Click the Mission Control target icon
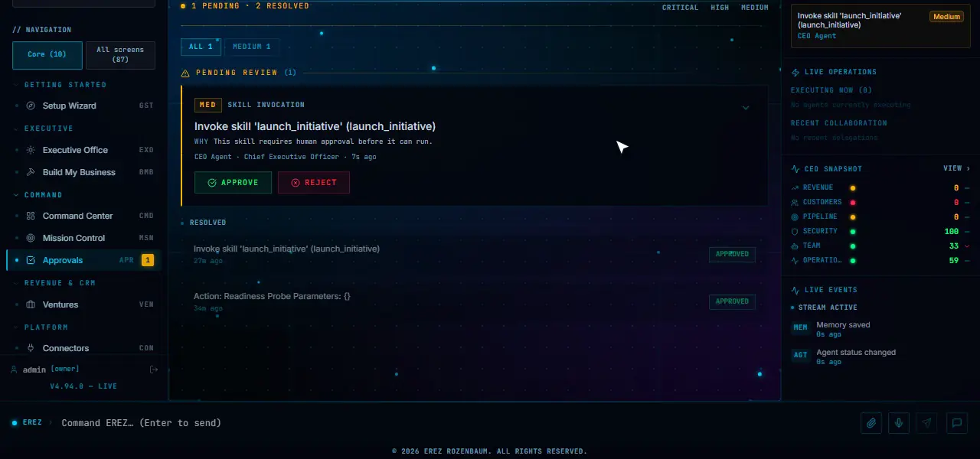The width and height of the screenshot is (980, 459). click(x=31, y=238)
